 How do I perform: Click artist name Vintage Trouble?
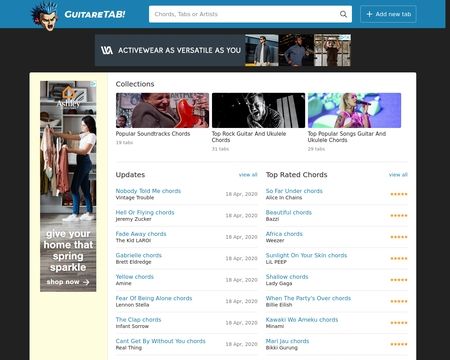(x=135, y=198)
